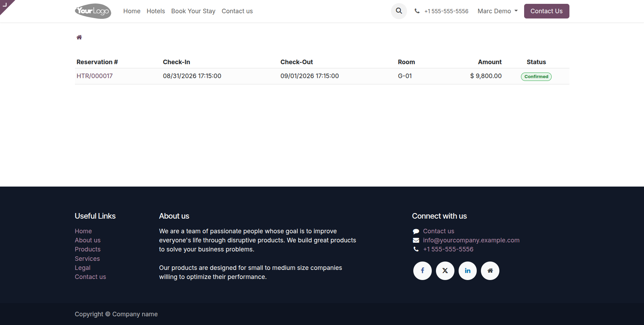Call the header number +1 555-555-5556
The image size is (644, 325).
pos(446,11)
